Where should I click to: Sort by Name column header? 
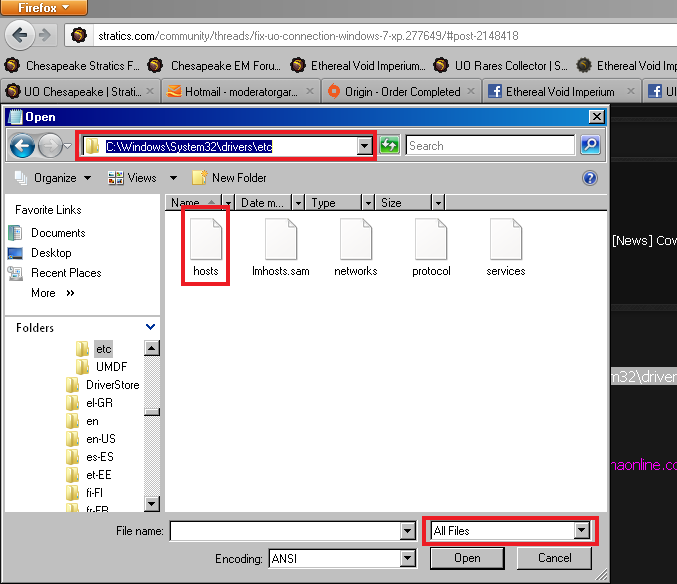194,202
